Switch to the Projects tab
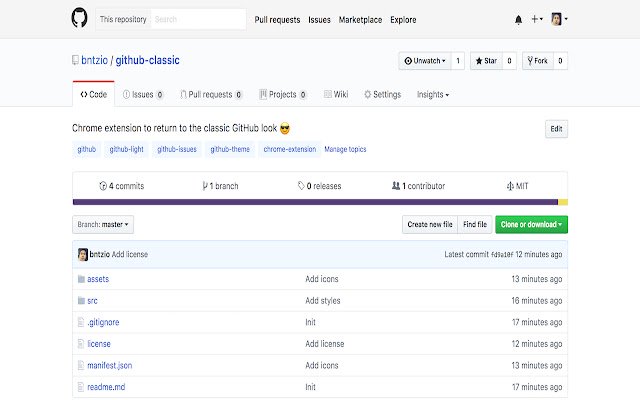The height and width of the screenshot is (400, 640). (x=283, y=95)
